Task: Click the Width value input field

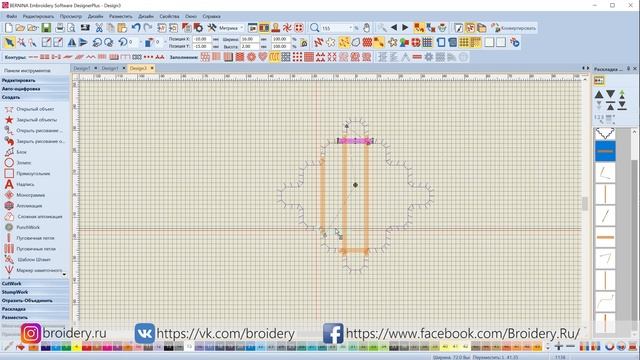Action: point(250,39)
